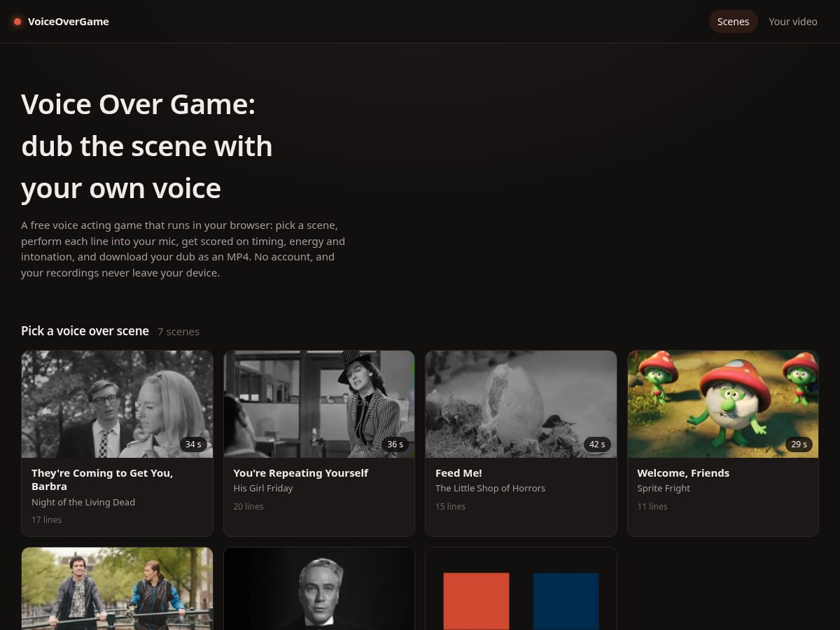Open the His Girl Friday scene thumbnail
The width and height of the screenshot is (840, 630).
tap(319, 404)
